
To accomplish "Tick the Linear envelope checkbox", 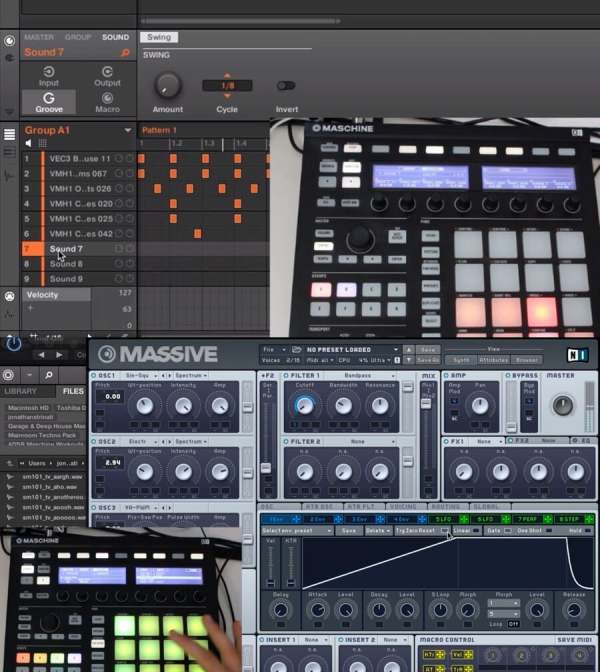I will pos(476,531).
